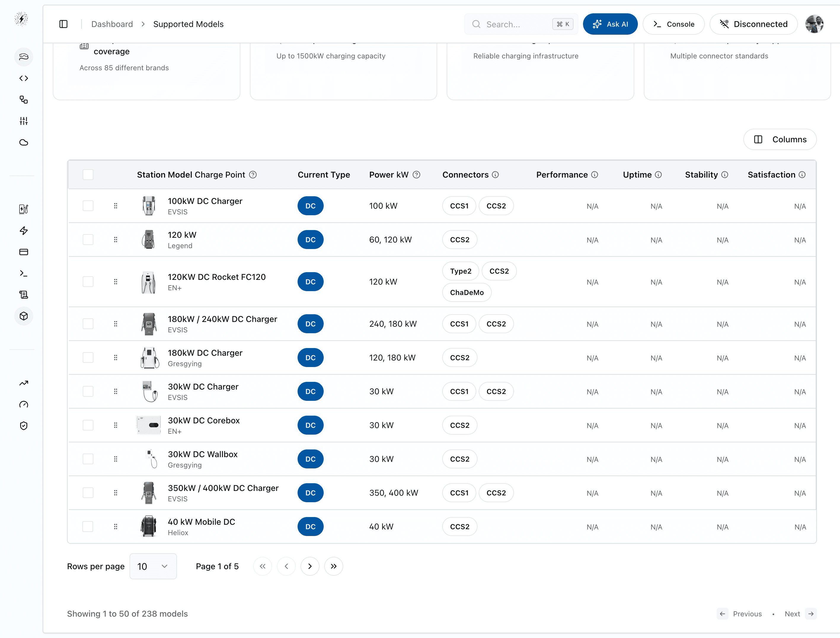Open the cloud section from the sidebar
This screenshot has width=840, height=638.
click(x=23, y=142)
